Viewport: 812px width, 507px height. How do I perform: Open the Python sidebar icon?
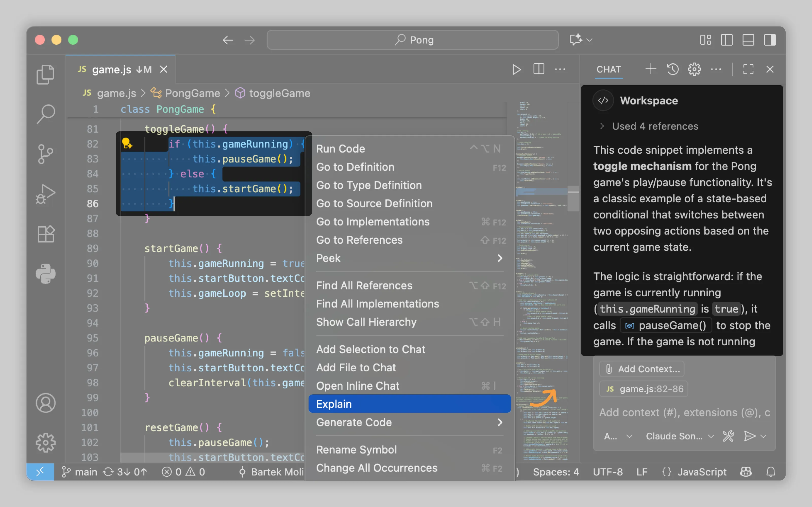pos(45,274)
